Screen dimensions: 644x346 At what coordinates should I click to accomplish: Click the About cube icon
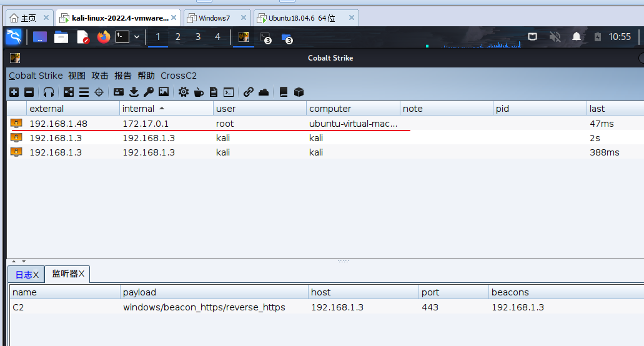coord(299,92)
